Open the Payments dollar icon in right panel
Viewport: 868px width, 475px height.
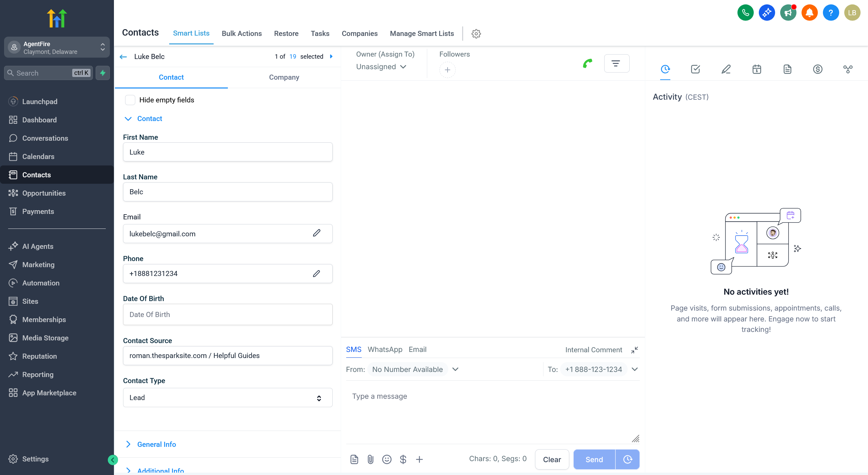[817, 69]
